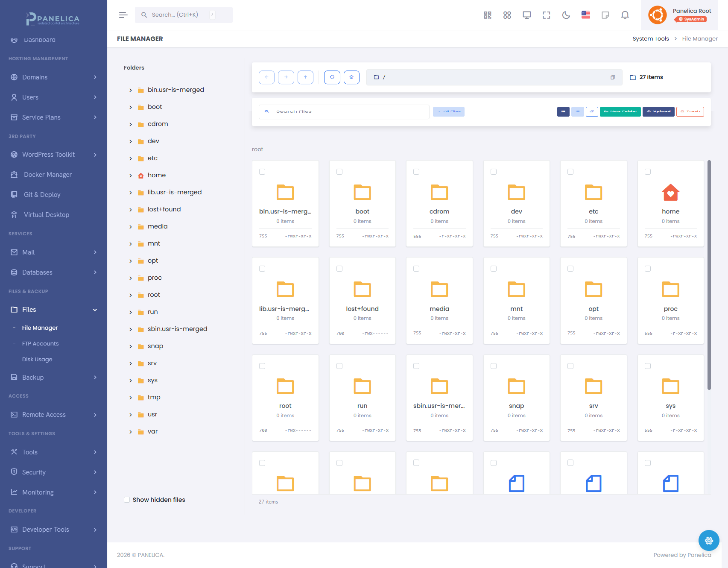
Task: Check the boot folder's selection box
Action: coord(339,172)
